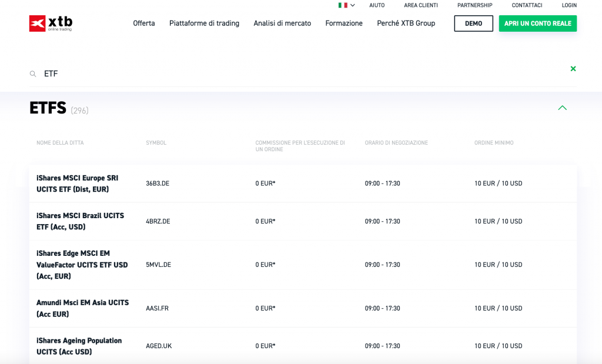The image size is (602, 364).
Task: Open the Formazione menu
Action: click(x=344, y=24)
